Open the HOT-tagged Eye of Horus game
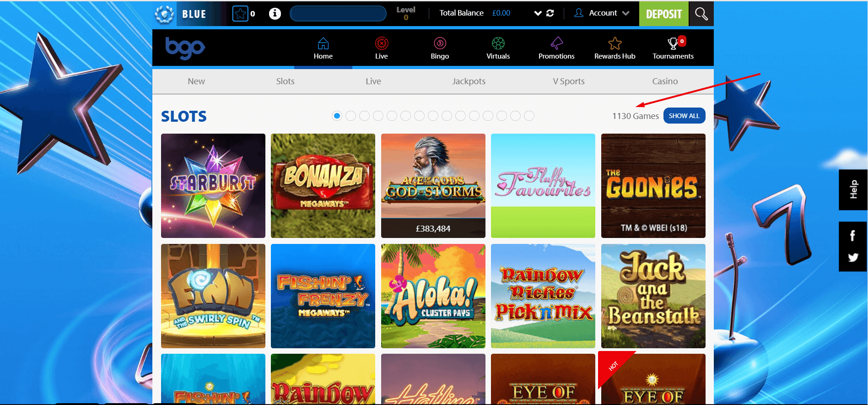The image size is (868, 405). point(653,379)
